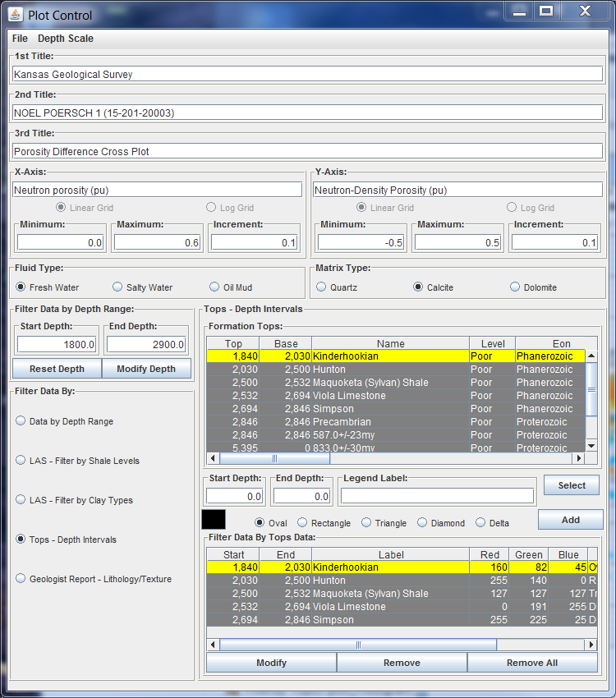Click the filter End Depth field, 2900.0
Screen dimensions: 616x698
[146, 345]
